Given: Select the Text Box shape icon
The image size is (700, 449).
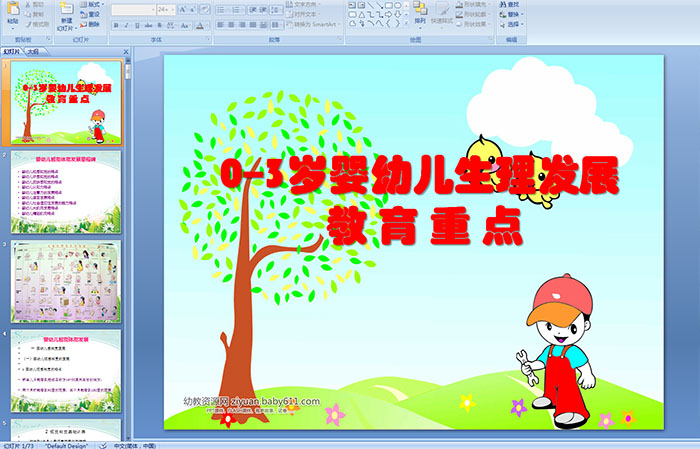Looking at the screenshot, I should (x=352, y=5).
